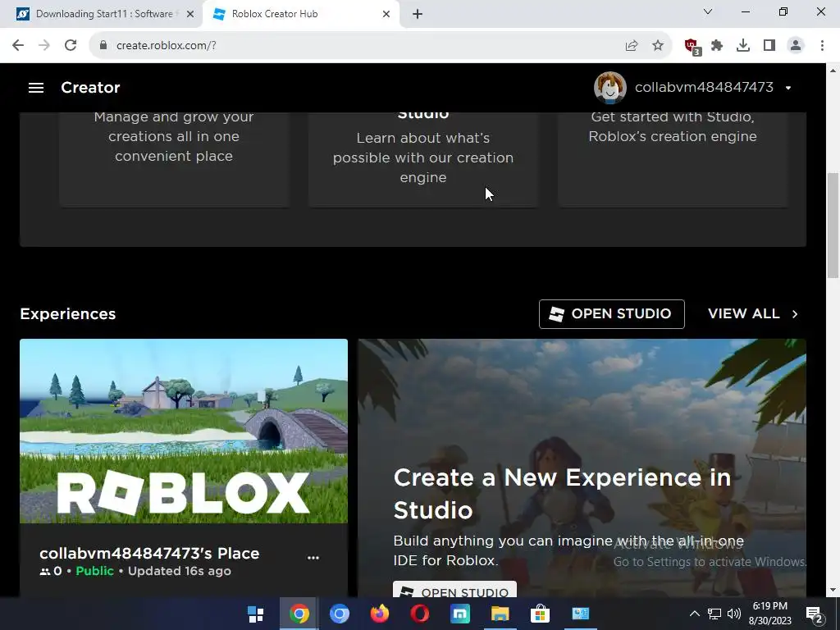Open the collabvm484847473's Place thumbnail

184,431
